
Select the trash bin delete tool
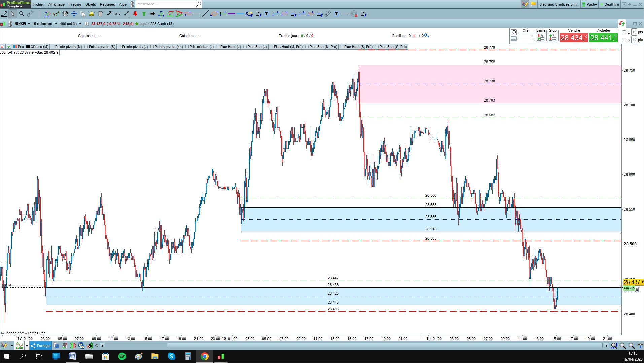[100, 14]
